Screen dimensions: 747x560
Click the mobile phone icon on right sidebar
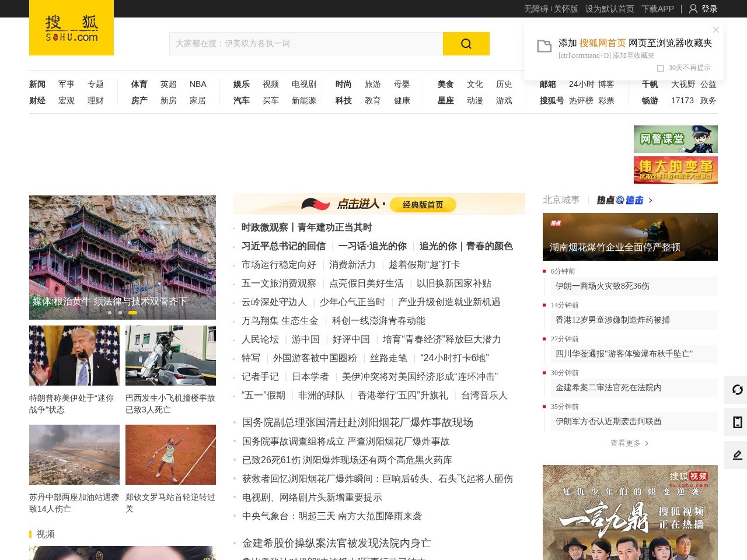coord(737,422)
